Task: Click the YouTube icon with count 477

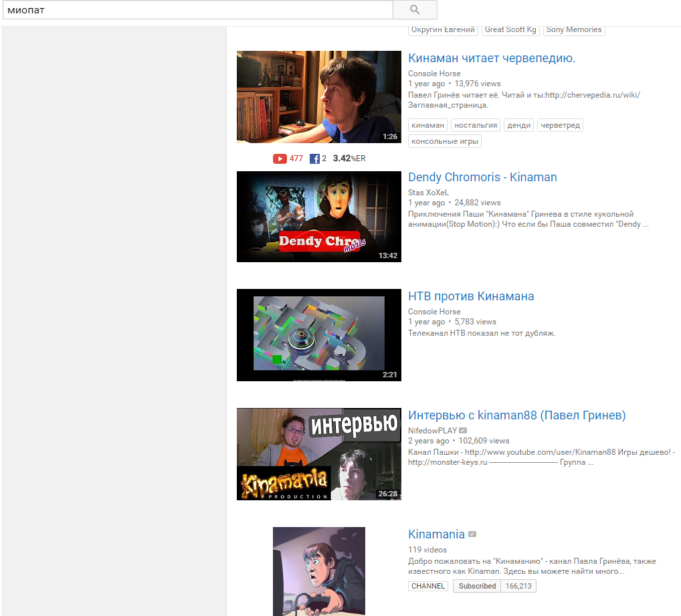Action: point(280,159)
